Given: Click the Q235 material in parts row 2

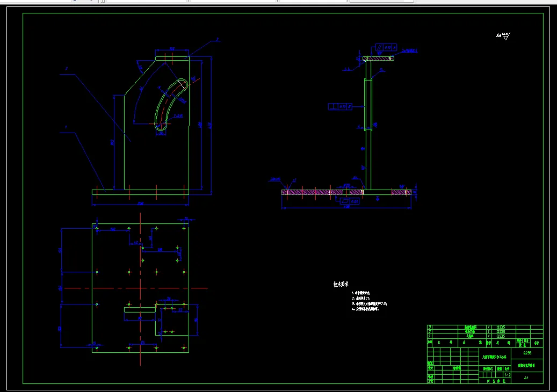Looking at the screenshot, I should [501, 332].
